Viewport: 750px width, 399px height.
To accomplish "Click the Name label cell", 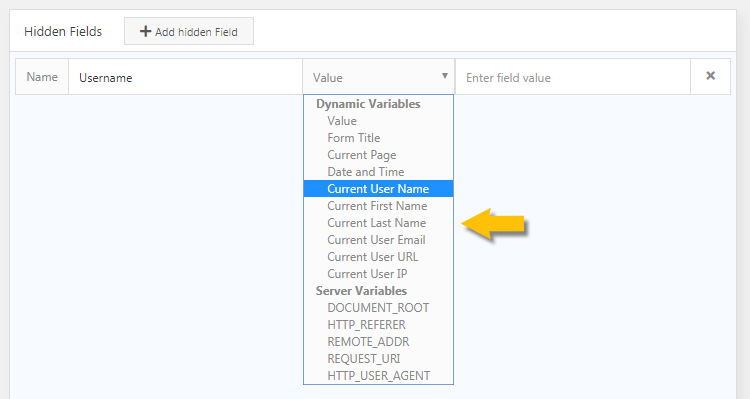I will click(42, 77).
